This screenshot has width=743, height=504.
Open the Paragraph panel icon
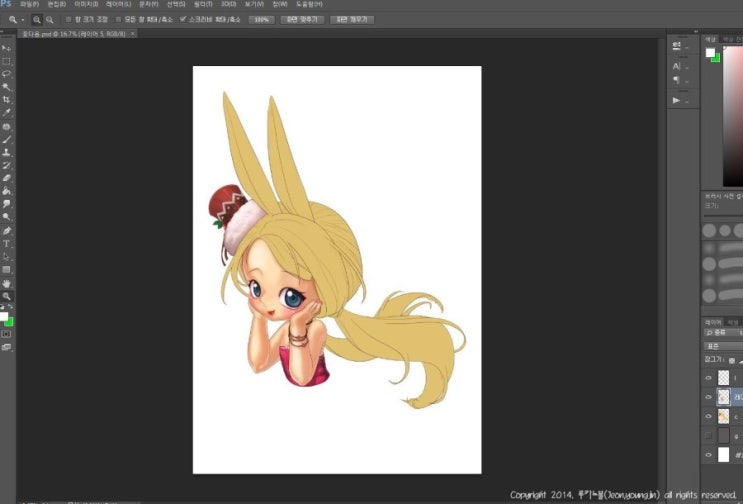677,80
